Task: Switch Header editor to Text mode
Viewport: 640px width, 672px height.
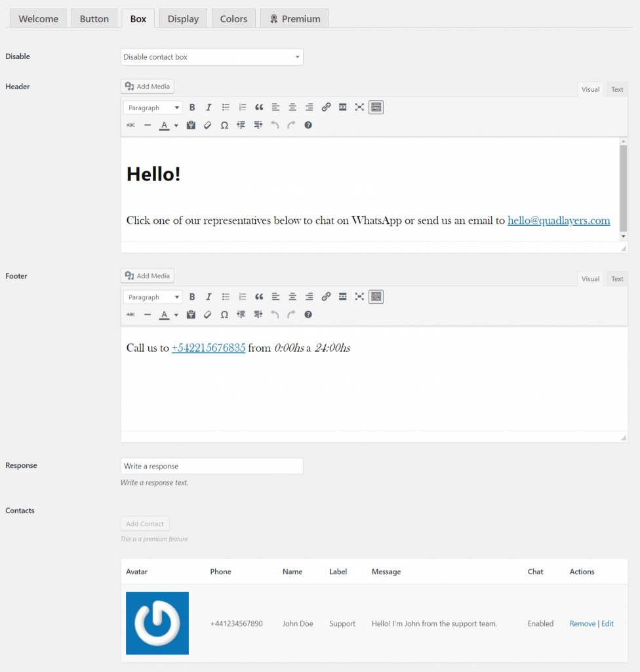Action: [x=617, y=89]
